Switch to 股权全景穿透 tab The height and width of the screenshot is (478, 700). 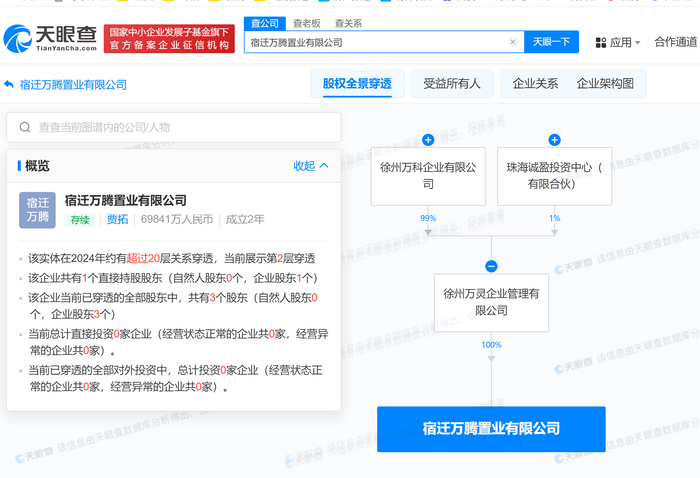357,83
